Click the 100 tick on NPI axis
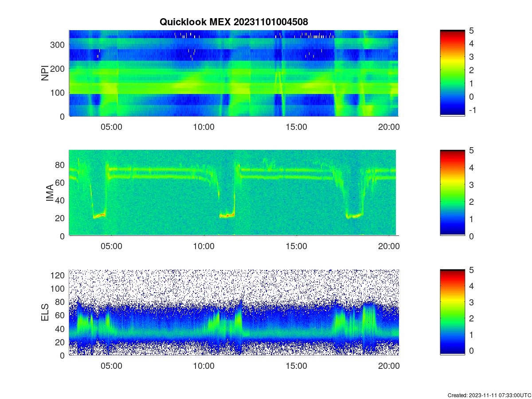Screen dimensions: 532x399 point(59,93)
